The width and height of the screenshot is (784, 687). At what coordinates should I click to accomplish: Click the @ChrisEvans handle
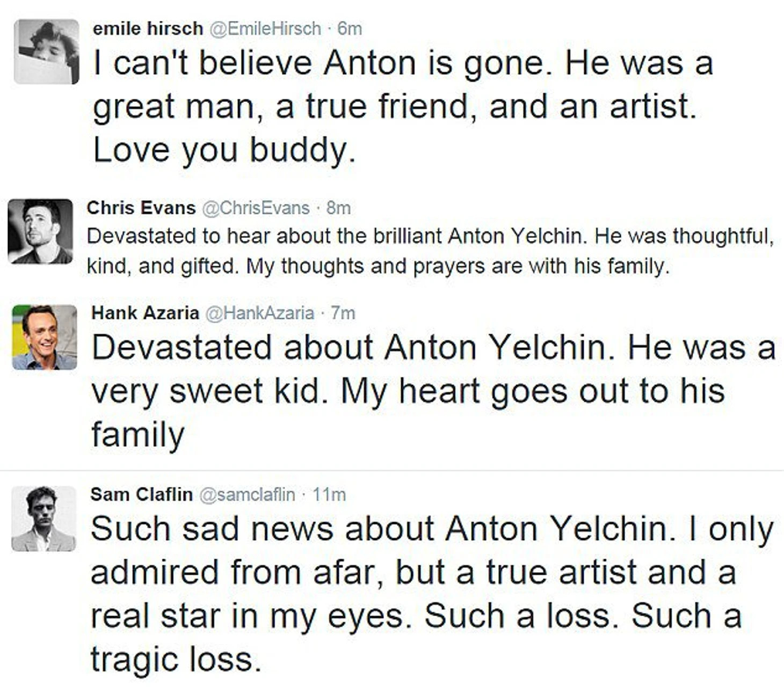[x=255, y=208]
